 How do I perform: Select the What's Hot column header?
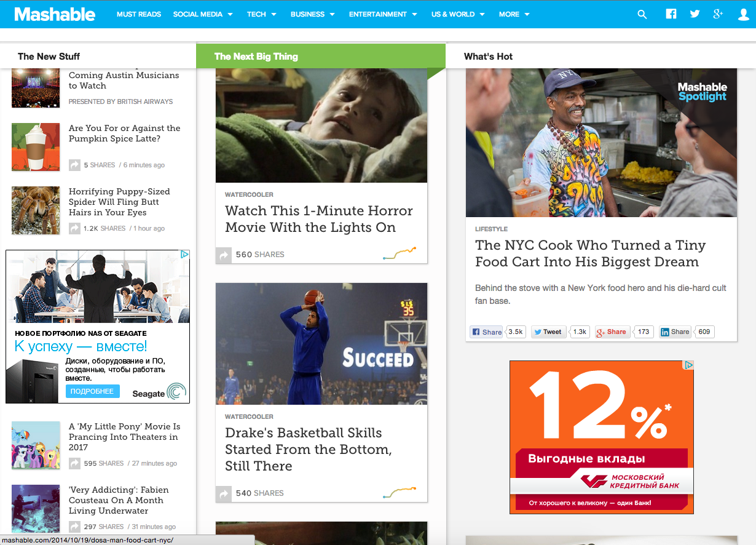coord(488,57)
